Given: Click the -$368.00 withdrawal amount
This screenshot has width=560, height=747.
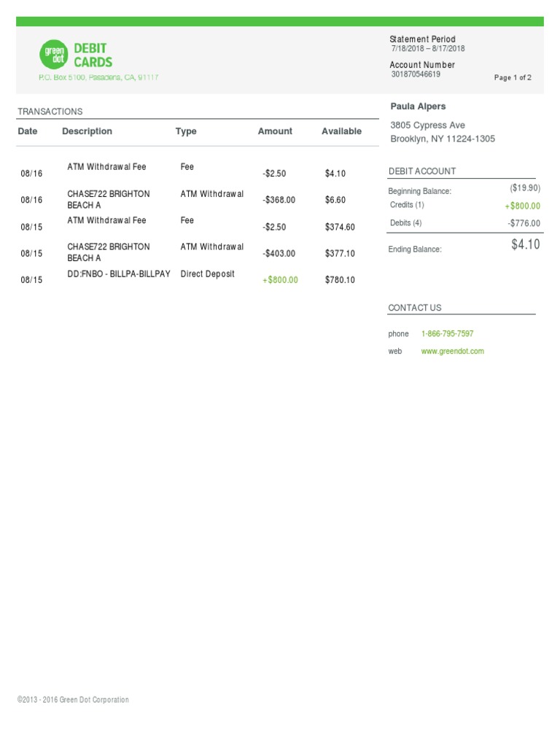Looking at the screenshot, I should point(279,200).
